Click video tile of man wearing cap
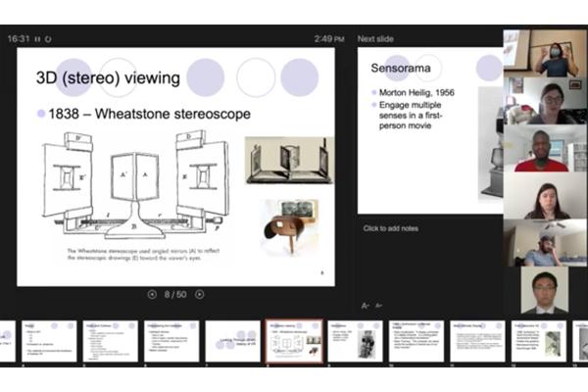 point(545,243)
